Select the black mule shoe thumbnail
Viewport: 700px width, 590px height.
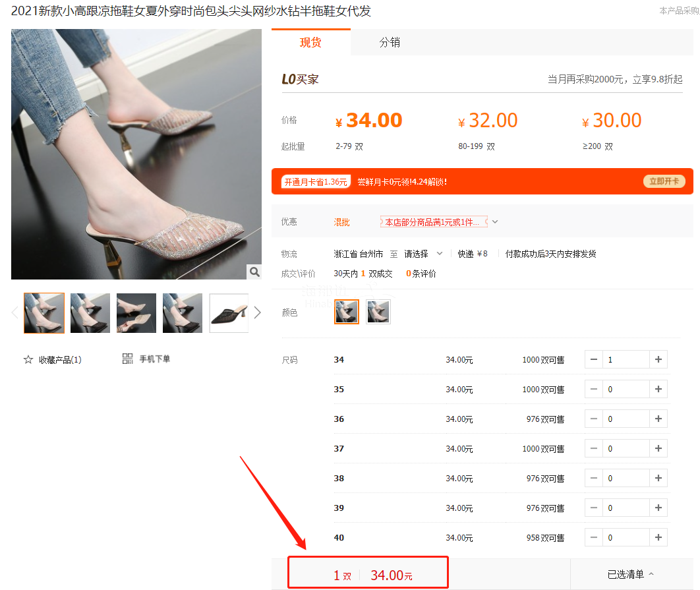229,312
